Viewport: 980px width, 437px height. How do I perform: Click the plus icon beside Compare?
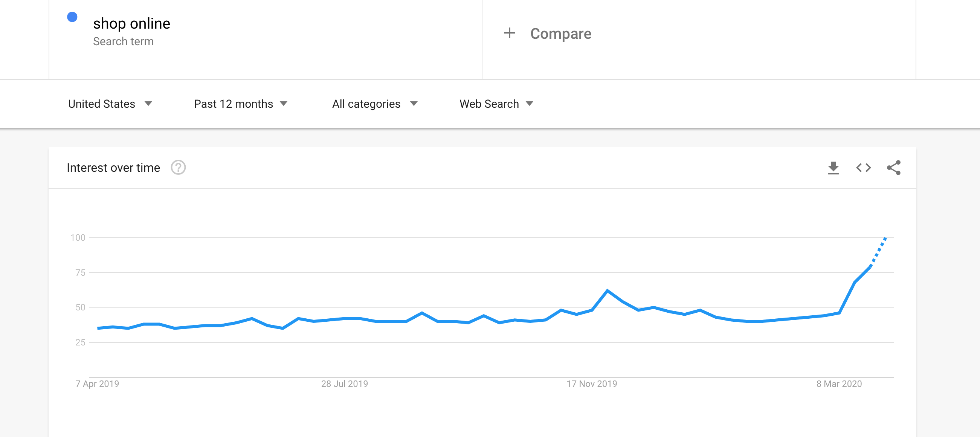click(509, 33)
